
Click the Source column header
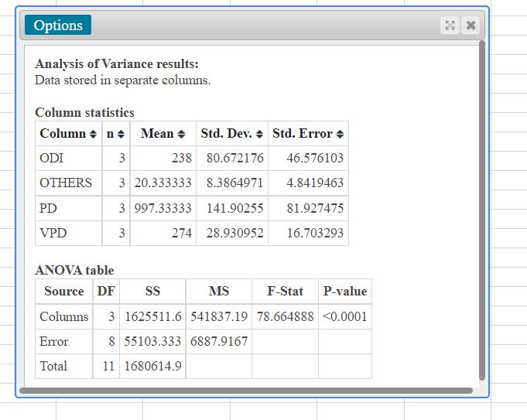[x=64, y=292]
